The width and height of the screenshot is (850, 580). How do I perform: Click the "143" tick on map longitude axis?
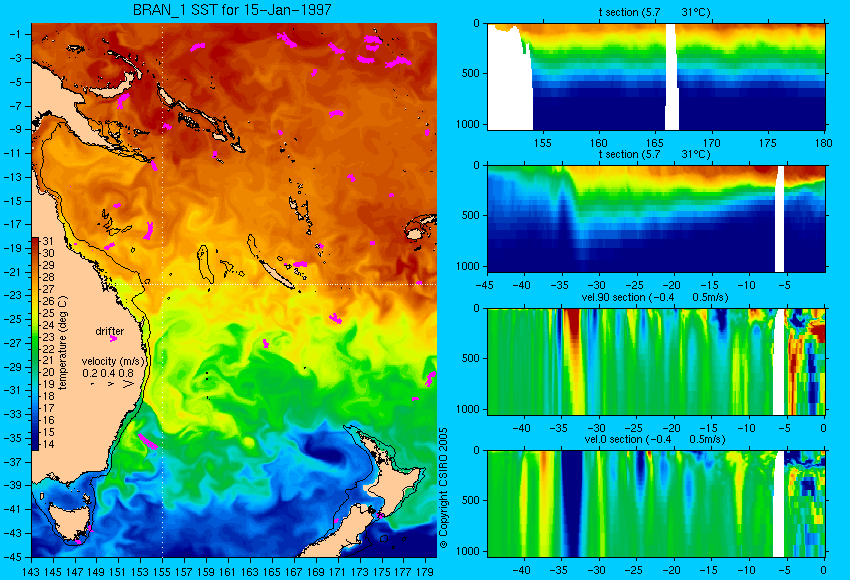(x=31, y=571)
